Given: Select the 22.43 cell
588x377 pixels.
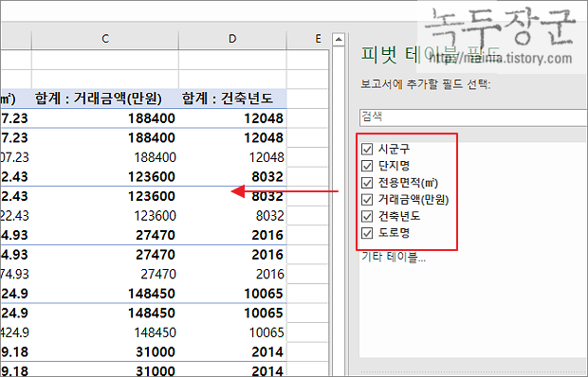Looking at the screenshot, I should 16,216.
